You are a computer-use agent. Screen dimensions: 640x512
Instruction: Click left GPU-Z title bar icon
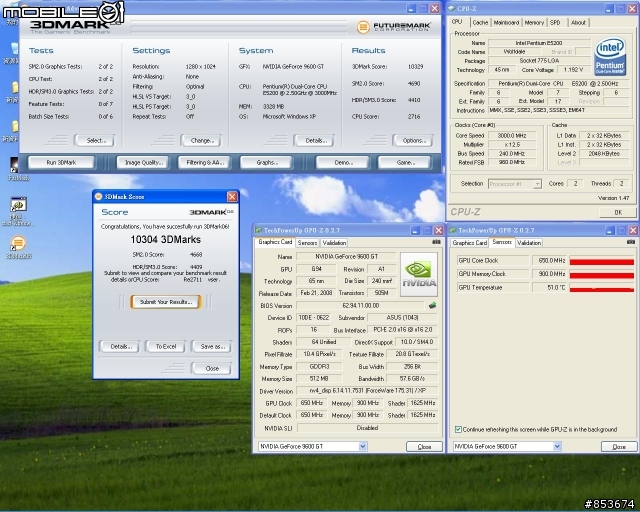pyautogui.click(x=258, y=231)
